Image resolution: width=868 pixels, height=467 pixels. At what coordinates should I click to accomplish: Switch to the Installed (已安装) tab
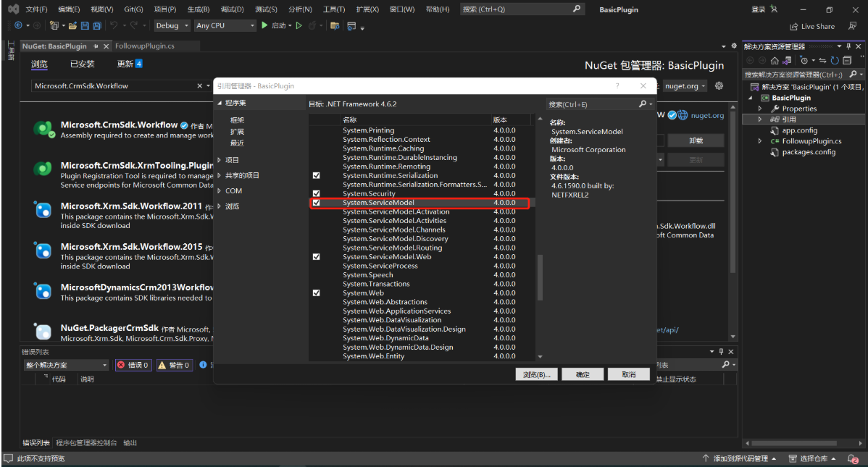pos(82,64)
